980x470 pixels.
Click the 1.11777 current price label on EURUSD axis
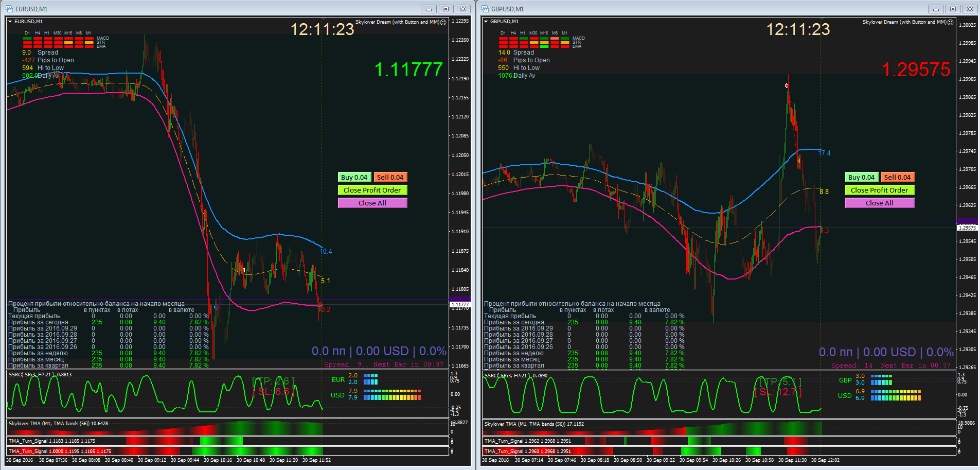460,305
